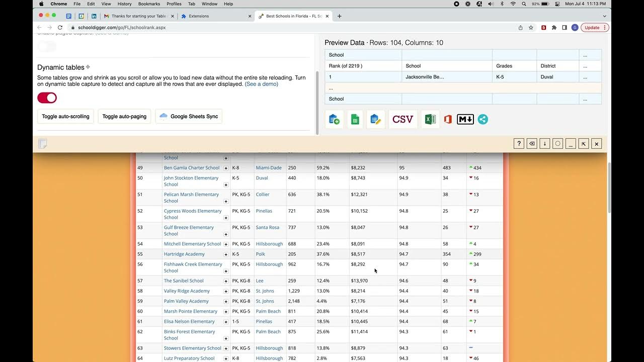Click the backspace clear button in toolbar

532,144
